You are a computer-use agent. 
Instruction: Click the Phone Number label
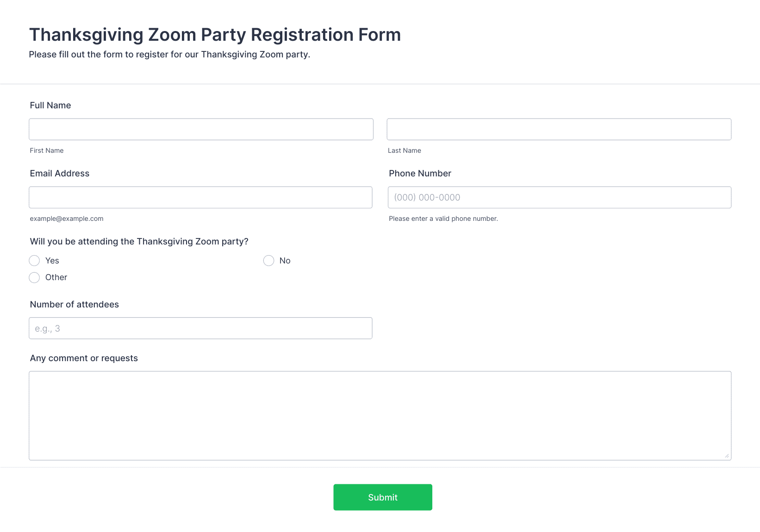(x=420, y=173)
